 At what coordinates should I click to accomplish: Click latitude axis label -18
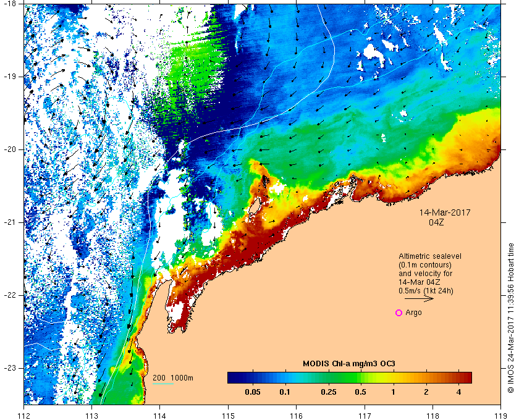click(10, 3)
